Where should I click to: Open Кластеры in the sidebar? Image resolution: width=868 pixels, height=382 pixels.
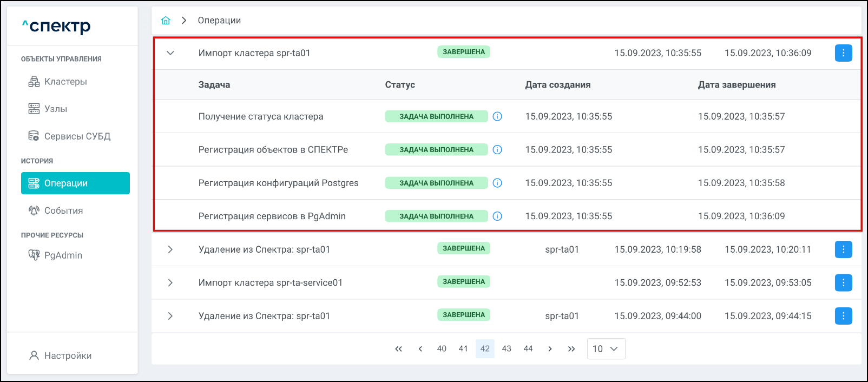65,82
